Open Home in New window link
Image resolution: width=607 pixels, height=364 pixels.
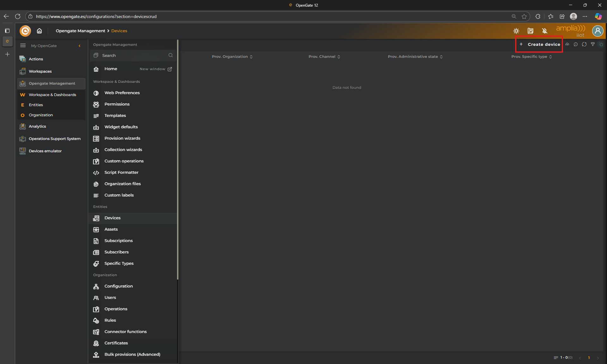pos(156,69)
